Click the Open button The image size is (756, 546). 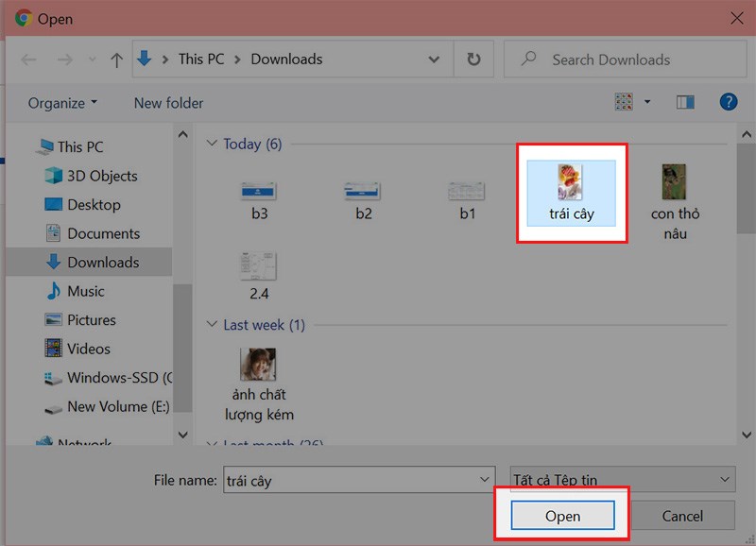pos(562,516)
